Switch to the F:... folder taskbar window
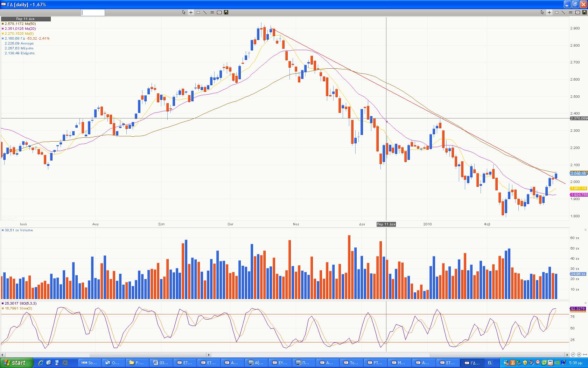Viewport: 588px width, 368px height. coord(138,363)
